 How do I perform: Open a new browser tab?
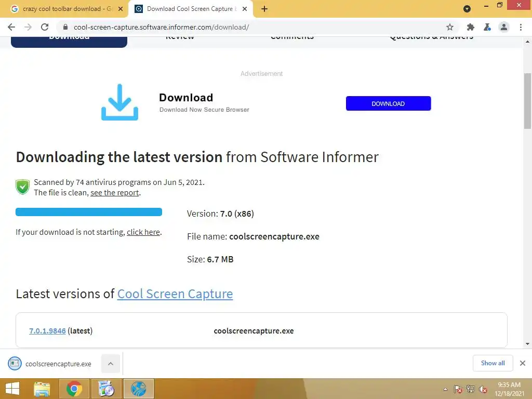pos(264,9)
